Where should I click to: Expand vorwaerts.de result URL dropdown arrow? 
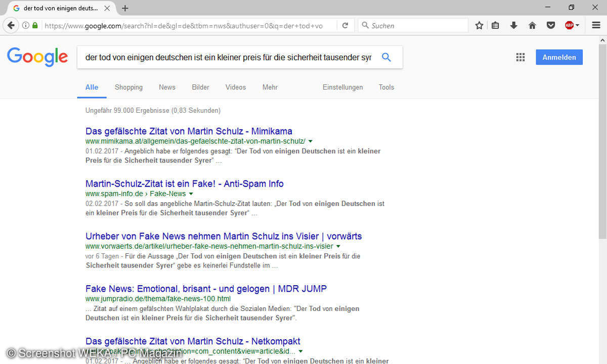338,246
